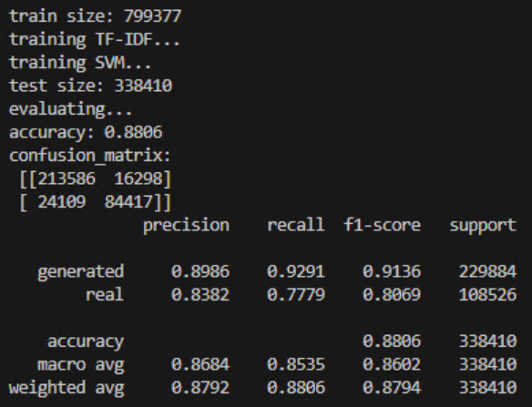Screen dimensions: 532x407
Task: Click the 'f1-score' column header
Action: tap(382, 225)
